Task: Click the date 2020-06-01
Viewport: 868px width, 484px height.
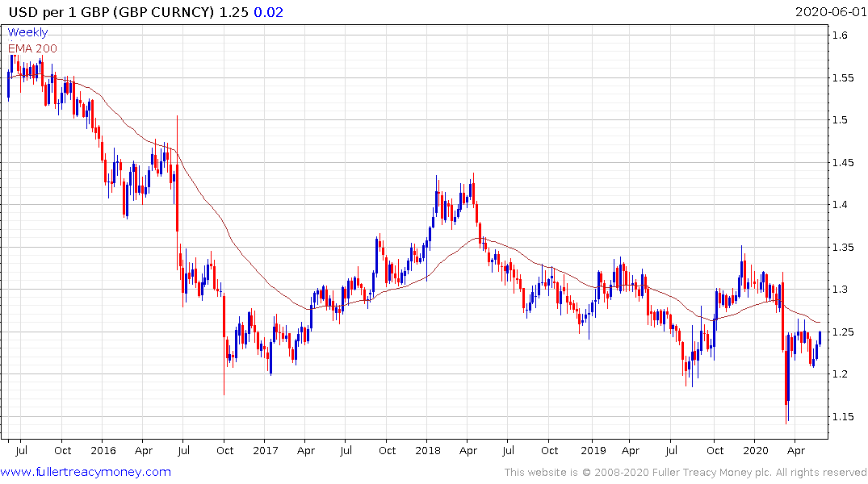Action: (830, 12)
